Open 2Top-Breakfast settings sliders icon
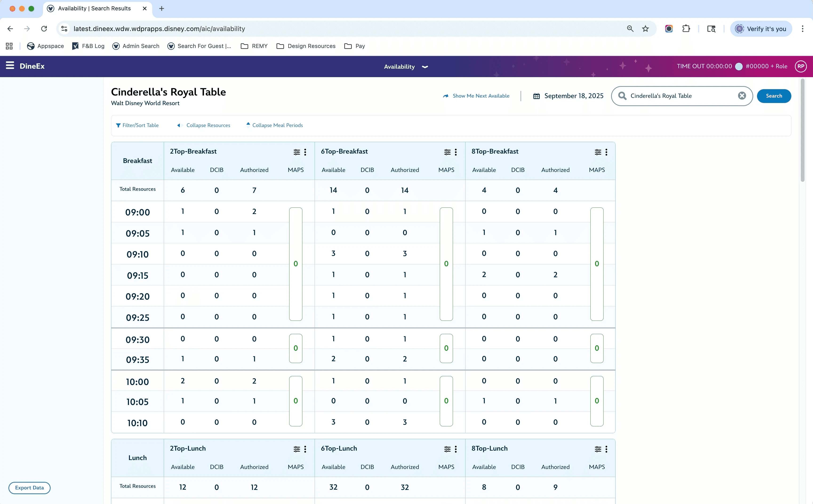 (296, 152)
